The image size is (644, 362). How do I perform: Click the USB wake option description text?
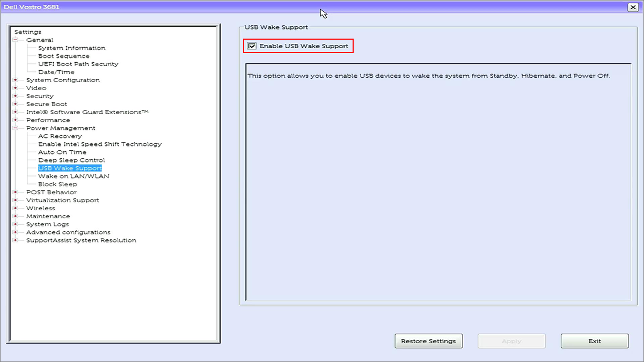429,76
